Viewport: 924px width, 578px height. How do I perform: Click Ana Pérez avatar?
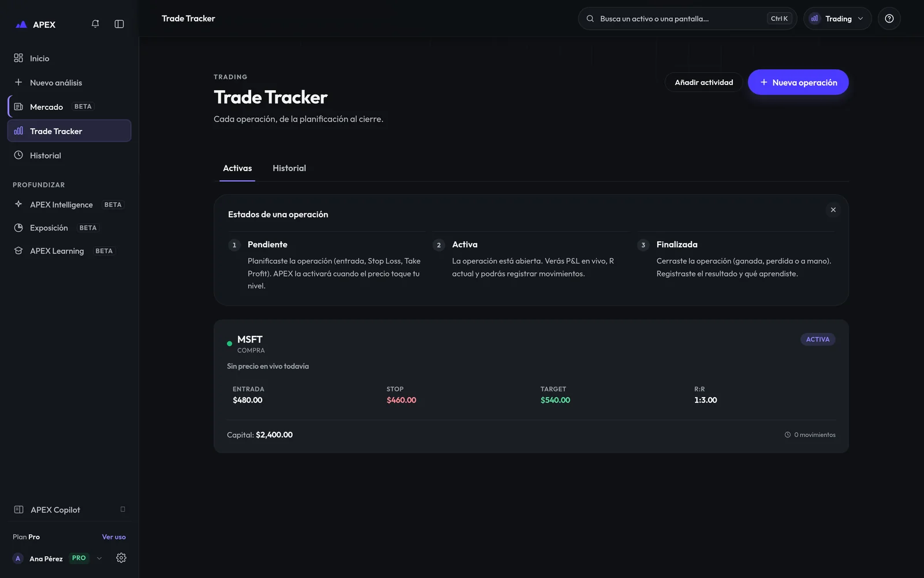click(18, 558)
